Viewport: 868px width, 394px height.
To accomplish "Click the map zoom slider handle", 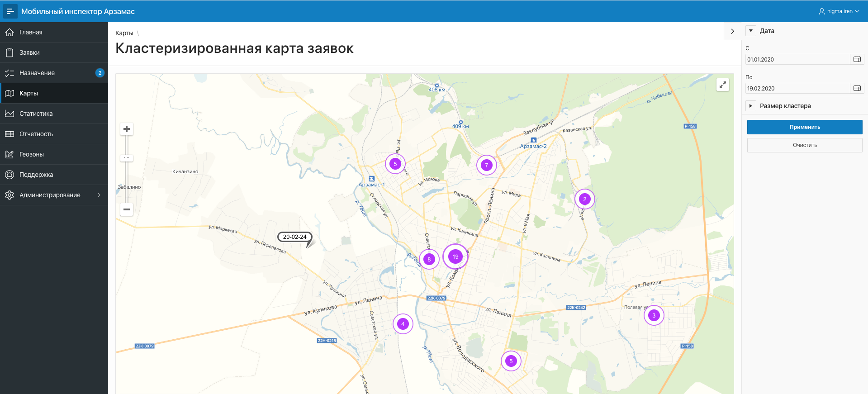I will pos(127,158).
